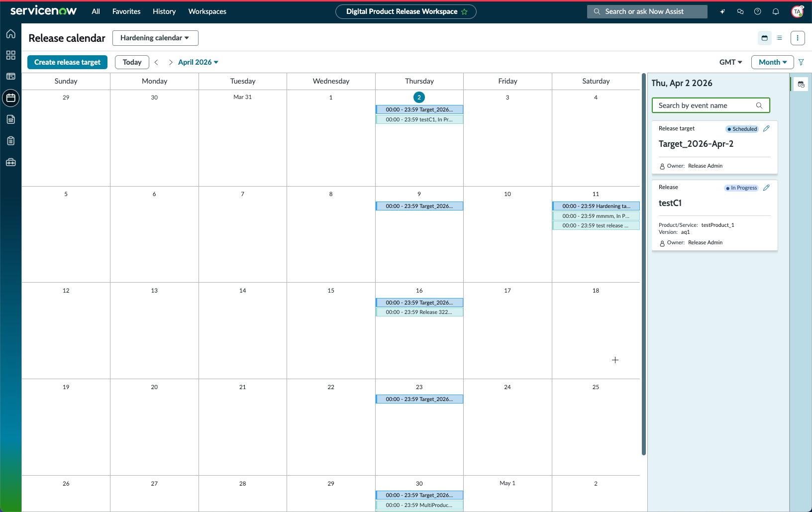Open the notifications bell
812x512 pixels.
pos(776,11)
